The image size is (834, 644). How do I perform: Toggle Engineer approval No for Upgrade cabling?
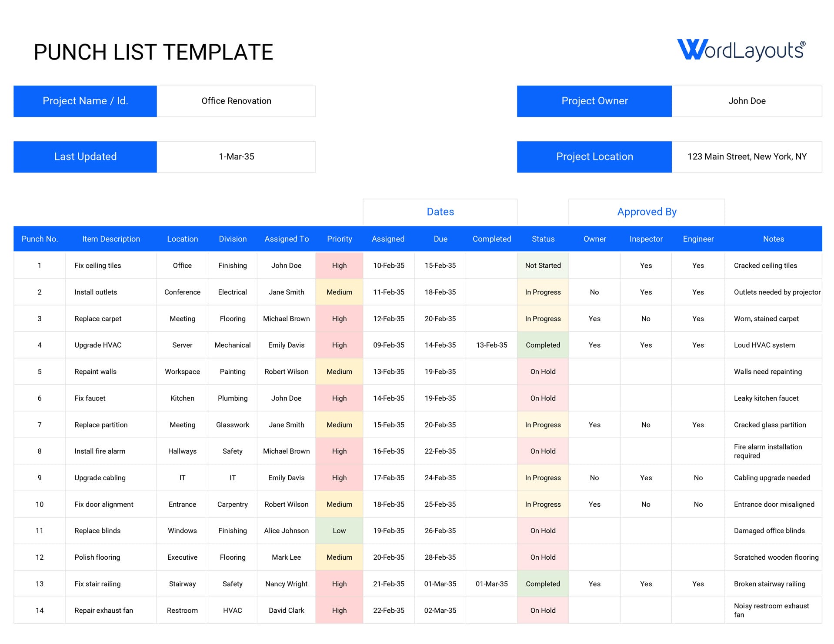[x=698, y=478]
